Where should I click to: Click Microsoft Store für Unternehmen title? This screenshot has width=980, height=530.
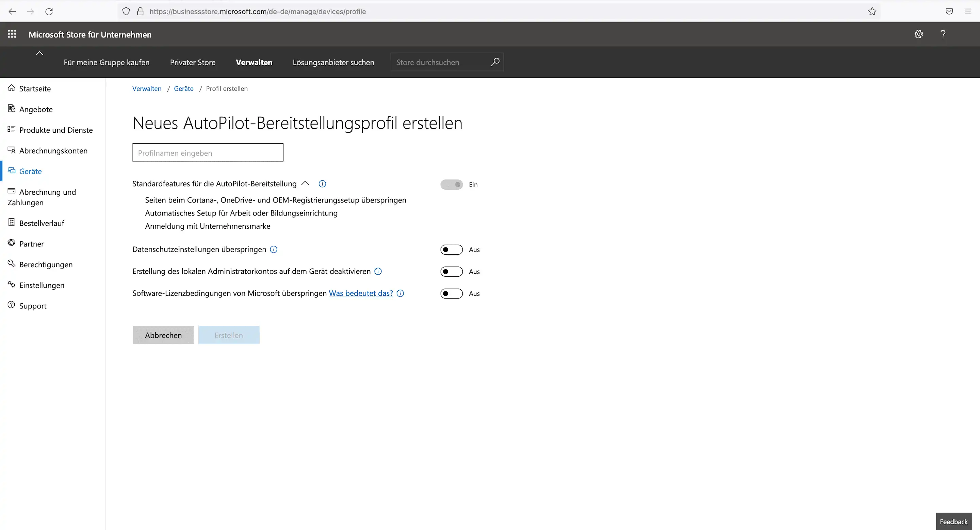(90, 35)
